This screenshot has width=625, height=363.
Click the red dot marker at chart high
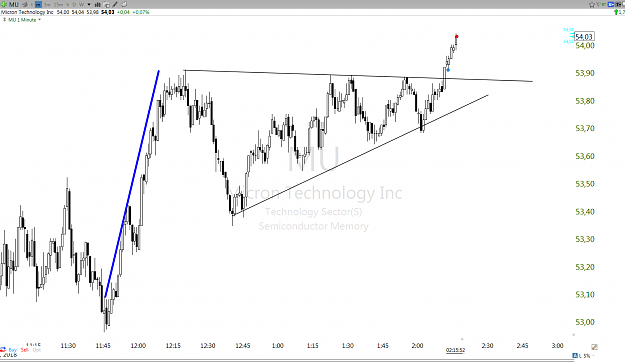(457, 37)
